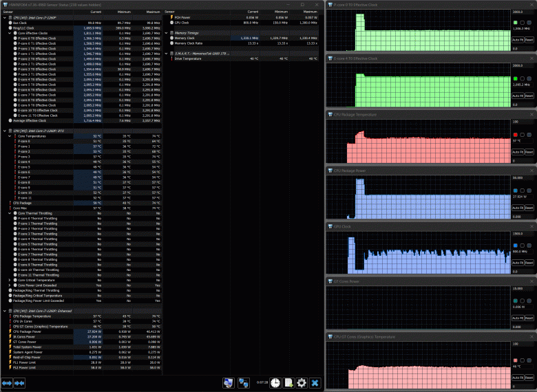537x392 pixels.
Task: Click the collapse columns inward-arrows icon
Action: click(x=19, y=383)
